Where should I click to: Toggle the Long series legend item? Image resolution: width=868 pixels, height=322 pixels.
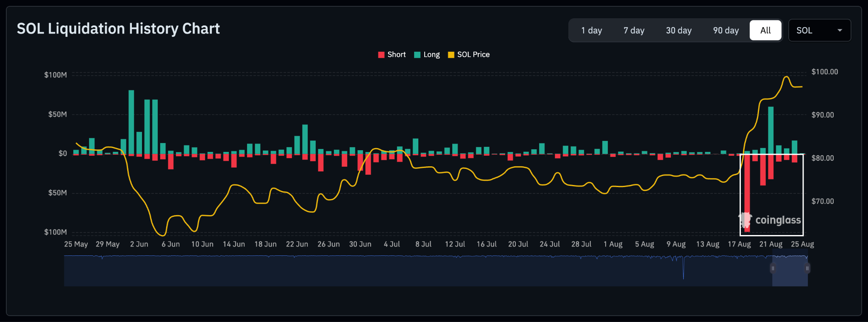(x=427, y=55)
